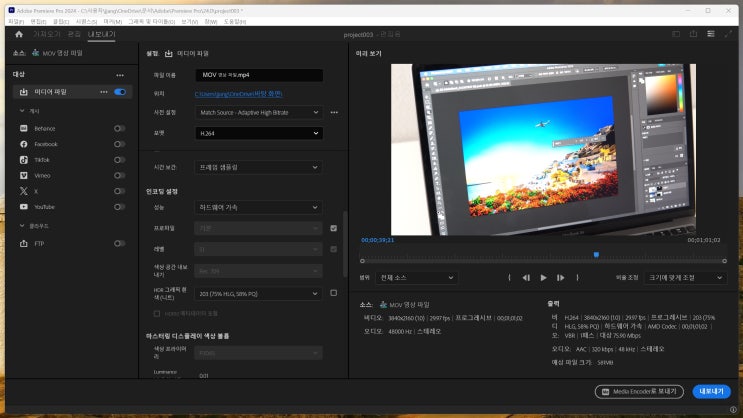The image size is (743, 418).
Task: Open the 시퀀스(S) menu in menu bar
Action: coord(86,20)
